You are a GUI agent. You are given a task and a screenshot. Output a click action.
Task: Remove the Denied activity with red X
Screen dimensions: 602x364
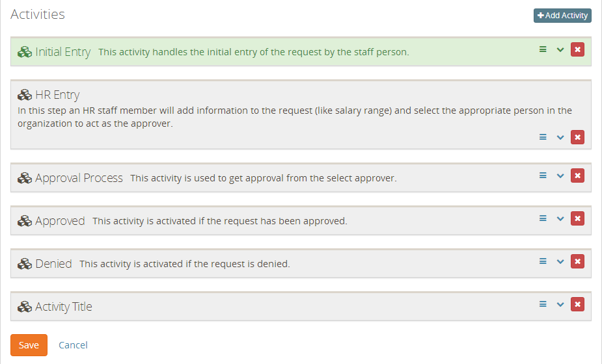(x=577, y=261)
